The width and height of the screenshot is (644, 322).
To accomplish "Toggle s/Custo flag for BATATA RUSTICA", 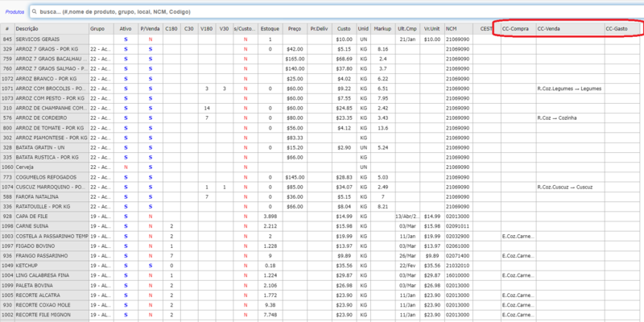I will pyautogui.click(x=246, y=158).
